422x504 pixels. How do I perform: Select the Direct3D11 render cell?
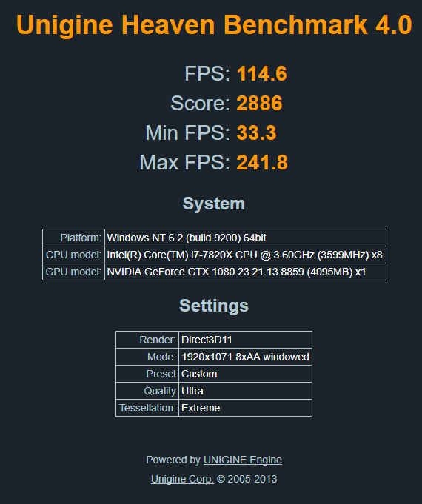click(x=245, y=340)
